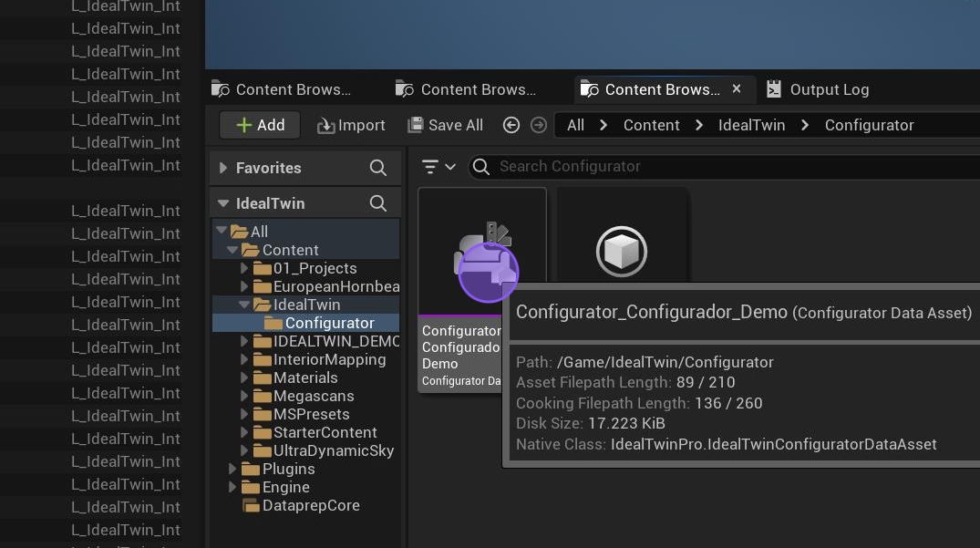Image resolution: width=980 pixels, height=548 pixels.
Task: Select the Engine folder label
Action: [x=285, y=487]
